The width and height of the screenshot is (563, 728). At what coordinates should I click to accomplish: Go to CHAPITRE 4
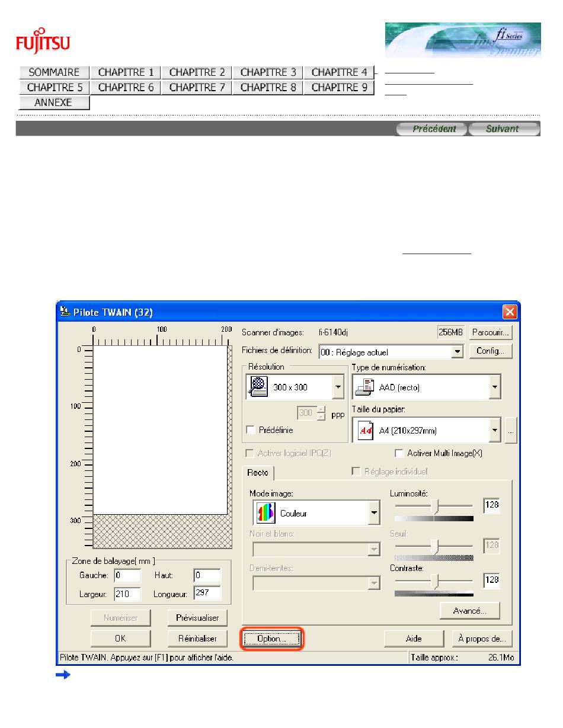point(338,72)
